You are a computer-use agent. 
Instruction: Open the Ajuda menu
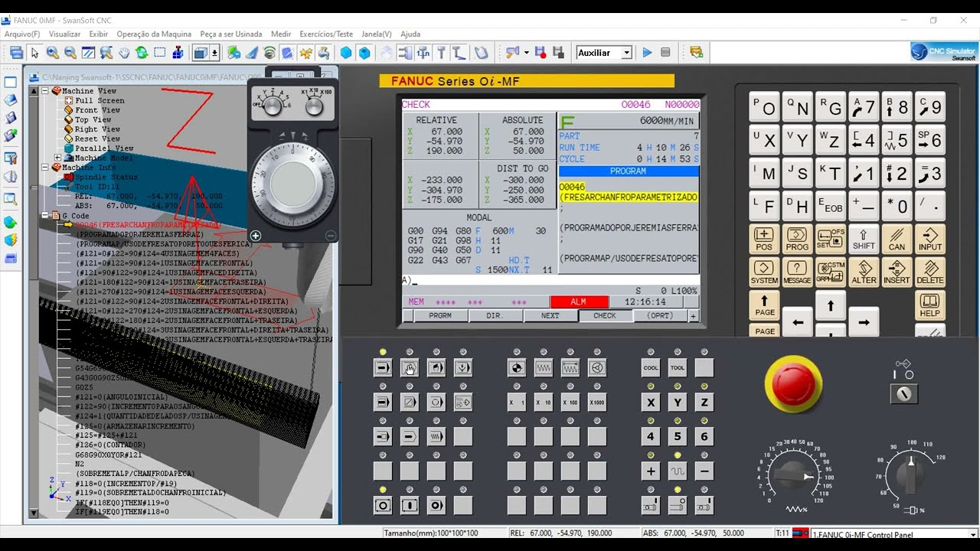tap(410, 34)
